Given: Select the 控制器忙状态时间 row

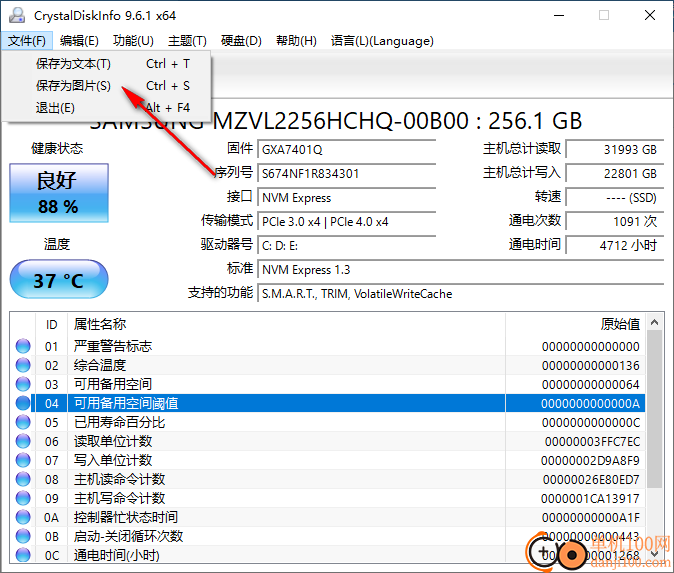Looking at the screenshot, I should [x=329, y=517].
